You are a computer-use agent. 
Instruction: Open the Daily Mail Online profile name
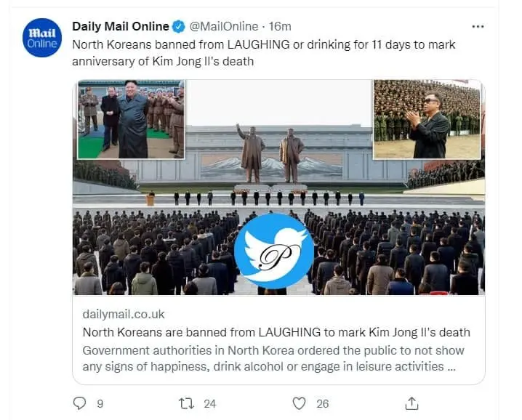coord(120,27)
